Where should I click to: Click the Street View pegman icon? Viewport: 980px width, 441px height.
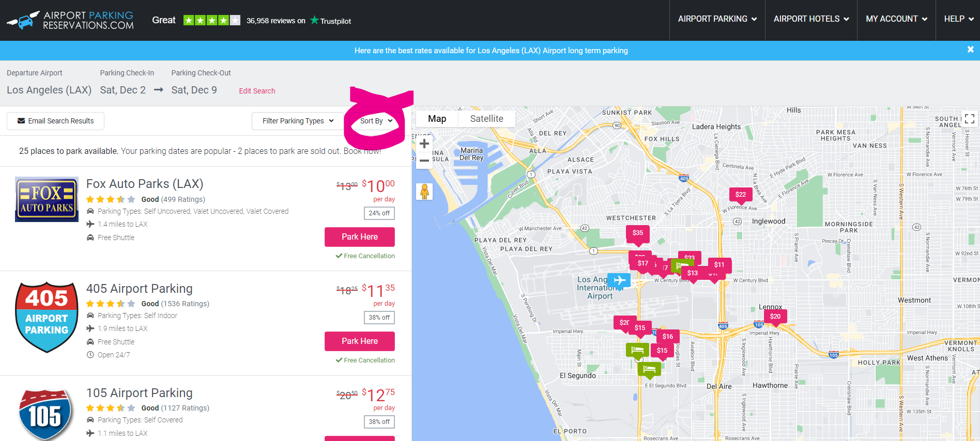[424, 192]
